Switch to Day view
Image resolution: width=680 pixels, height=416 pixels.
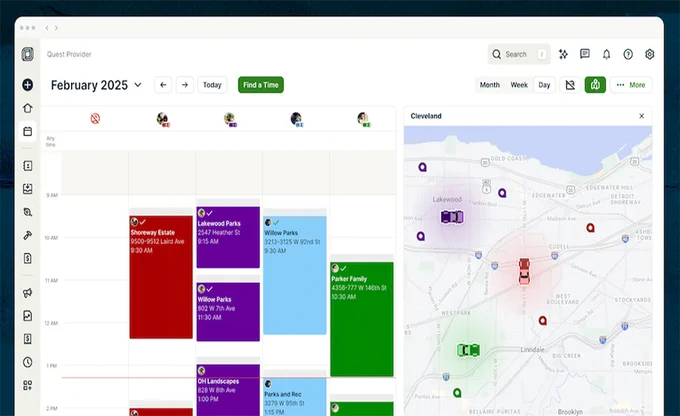(x=544, y=85)
